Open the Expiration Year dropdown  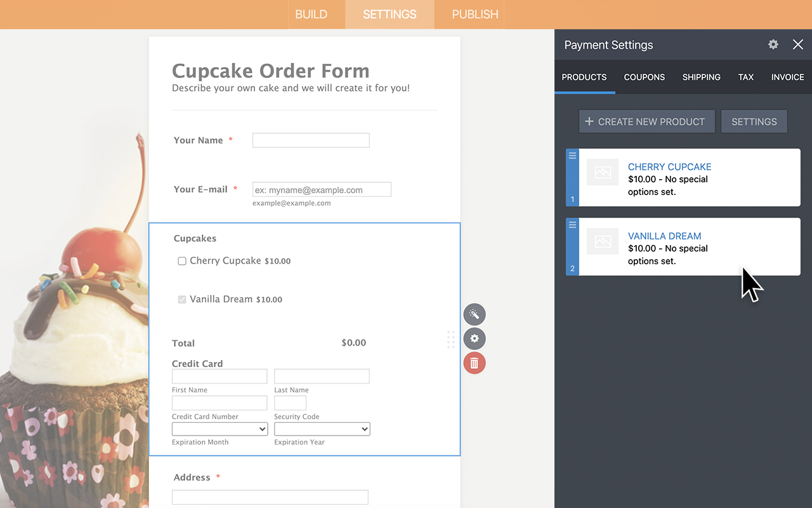click(322, 429)
